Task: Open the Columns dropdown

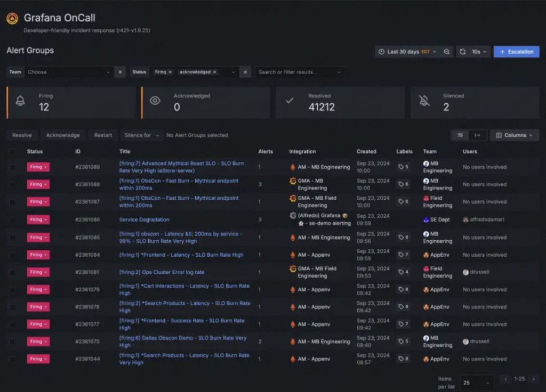Action: [x=515, y=135]
